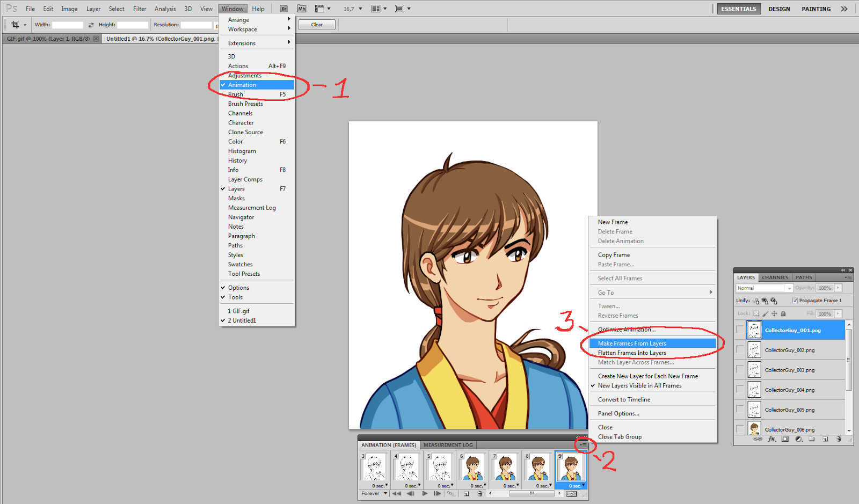Uncheck Layers in the Window menu
Image resolution: width=859 pixels, height=504 pixels.
tap(257, 189)
